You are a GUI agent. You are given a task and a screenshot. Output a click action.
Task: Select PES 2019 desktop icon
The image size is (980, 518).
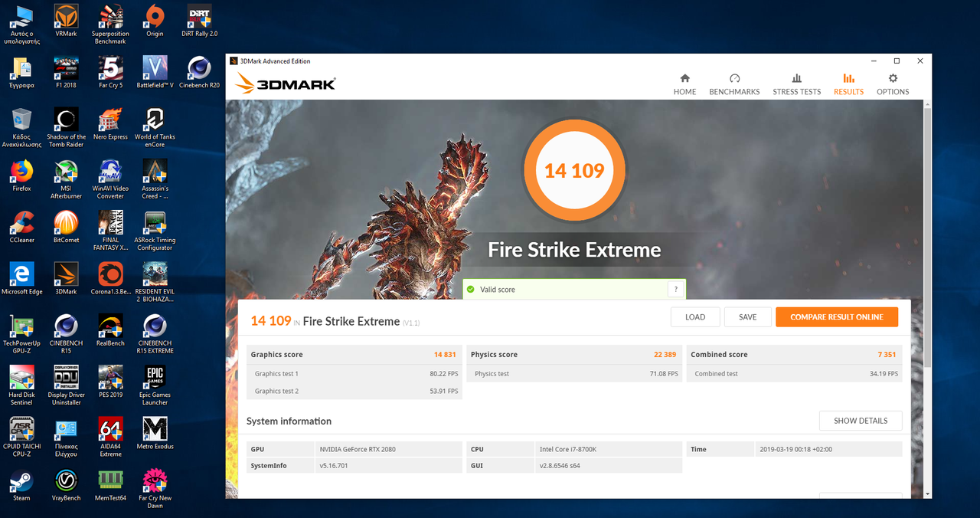(110, 382)
